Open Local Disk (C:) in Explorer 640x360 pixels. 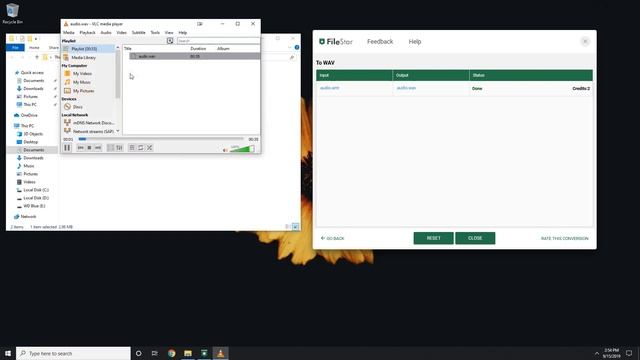[36, 190]
